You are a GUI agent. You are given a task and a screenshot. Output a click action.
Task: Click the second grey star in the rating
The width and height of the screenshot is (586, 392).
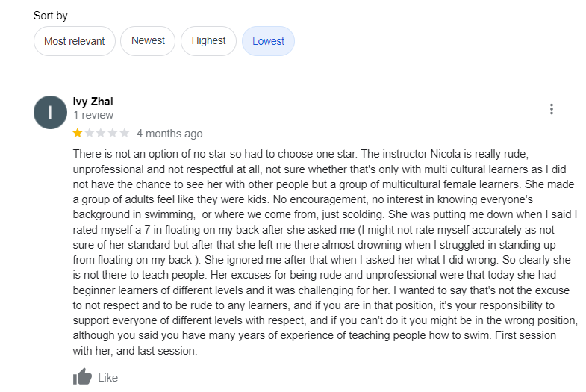point(90,133)
